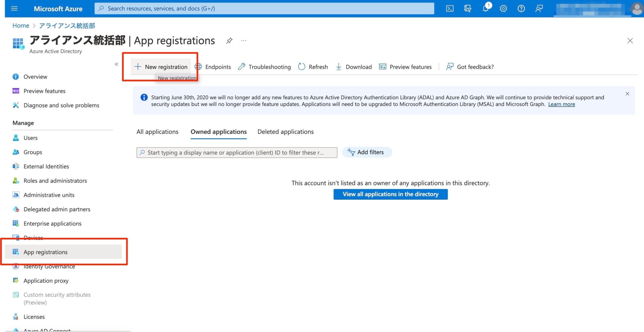Switch to the Deleted applications tab
This screenshot has height=332, width=644.
pyautogui.click(x=285, y=132)
